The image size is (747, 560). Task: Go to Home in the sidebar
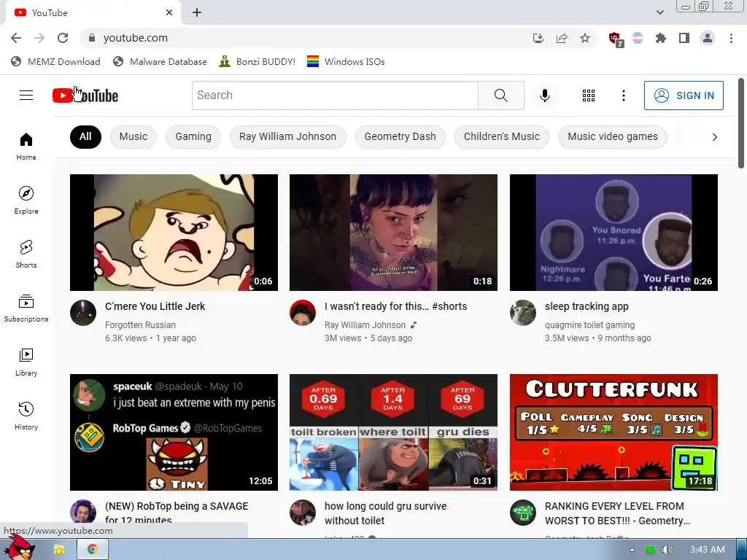click(x=26, y=147)
